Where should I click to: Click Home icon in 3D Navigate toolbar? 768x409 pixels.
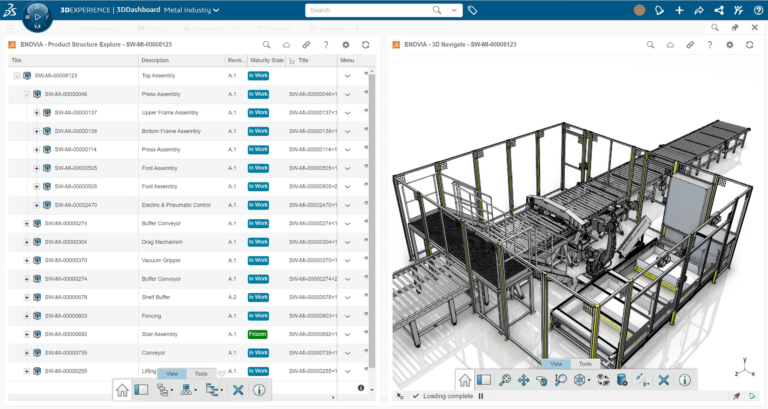pos(465,380)
